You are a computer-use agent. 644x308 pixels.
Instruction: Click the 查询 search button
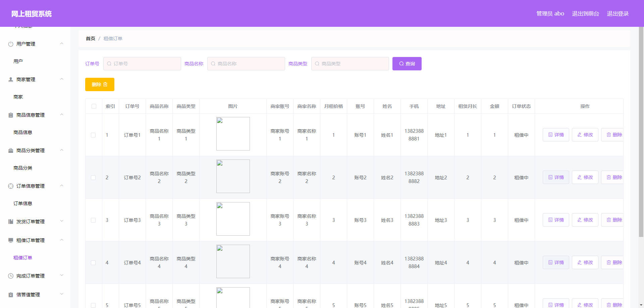(407, 64)
